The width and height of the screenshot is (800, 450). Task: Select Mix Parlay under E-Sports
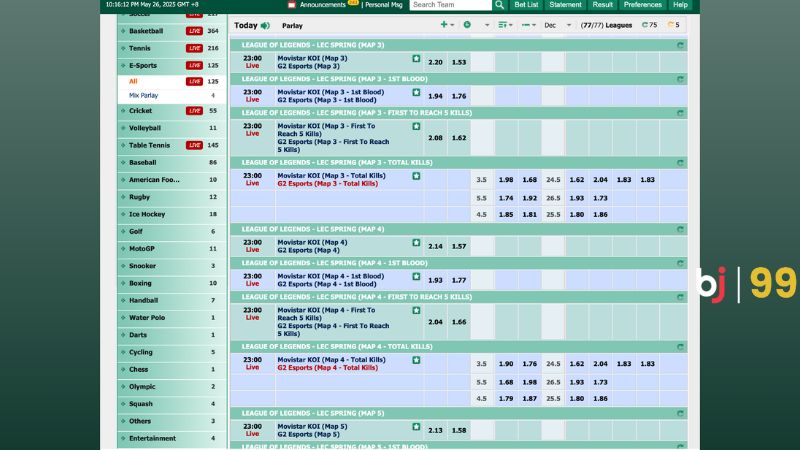(x=143, y=95)
